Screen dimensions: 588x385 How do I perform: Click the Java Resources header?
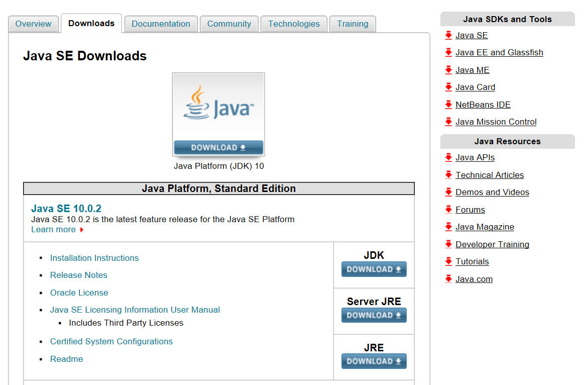click(507, 141)
